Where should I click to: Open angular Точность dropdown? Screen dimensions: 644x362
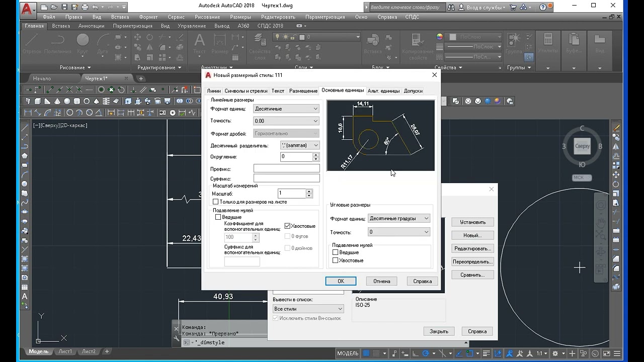(x=399, y=232)
